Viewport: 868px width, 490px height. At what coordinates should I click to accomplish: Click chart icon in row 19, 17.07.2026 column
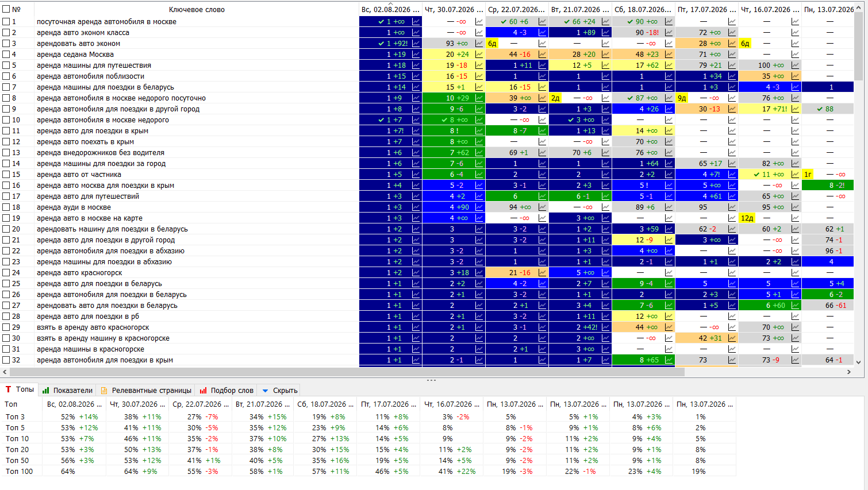[x=732, y=218]
